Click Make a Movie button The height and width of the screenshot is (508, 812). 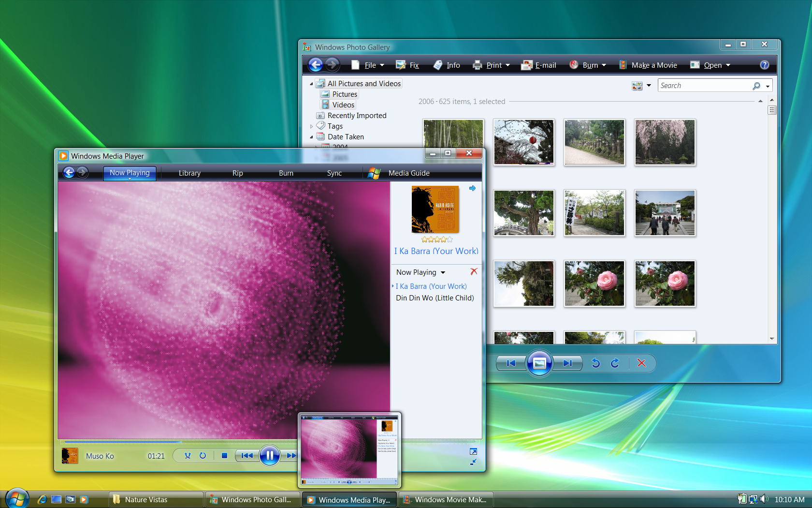[x=648, y=65]
